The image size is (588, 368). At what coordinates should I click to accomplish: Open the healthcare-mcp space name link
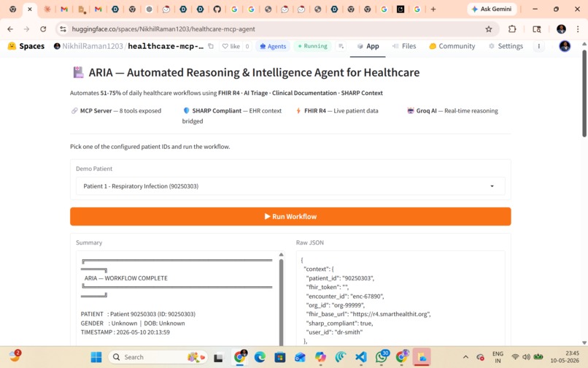[x=166, y=46]
